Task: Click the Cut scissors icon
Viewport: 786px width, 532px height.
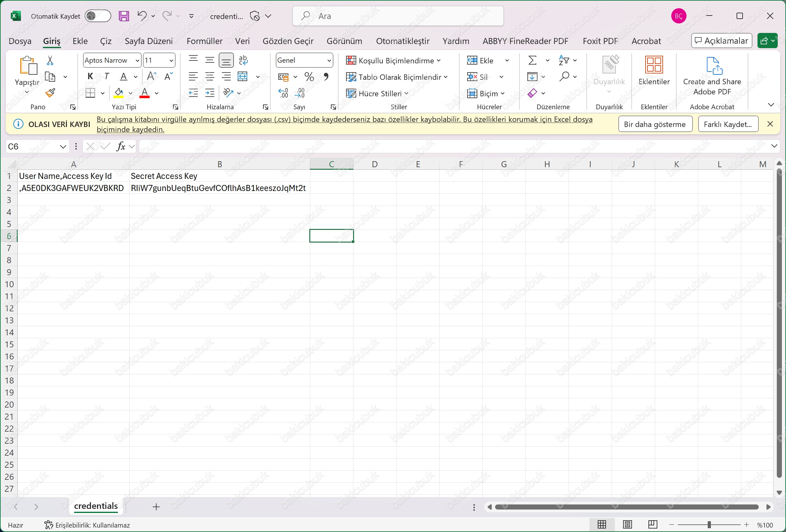Action: (x=50, y=60)
